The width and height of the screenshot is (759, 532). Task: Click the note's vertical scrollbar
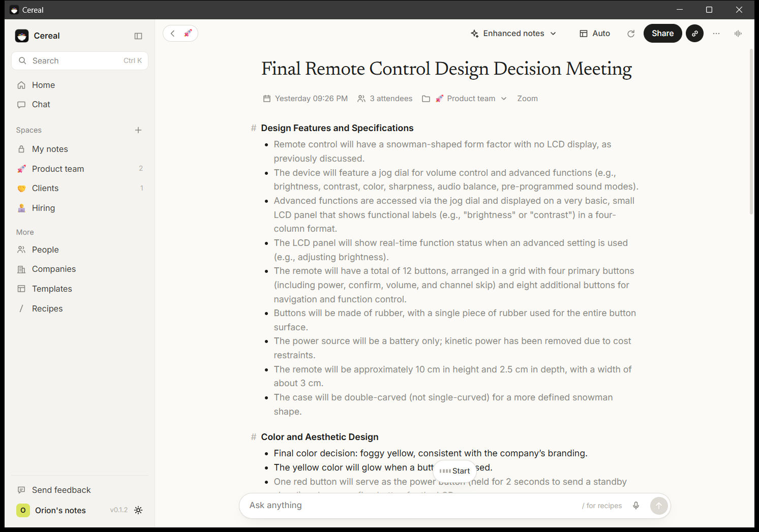[751, 132]
